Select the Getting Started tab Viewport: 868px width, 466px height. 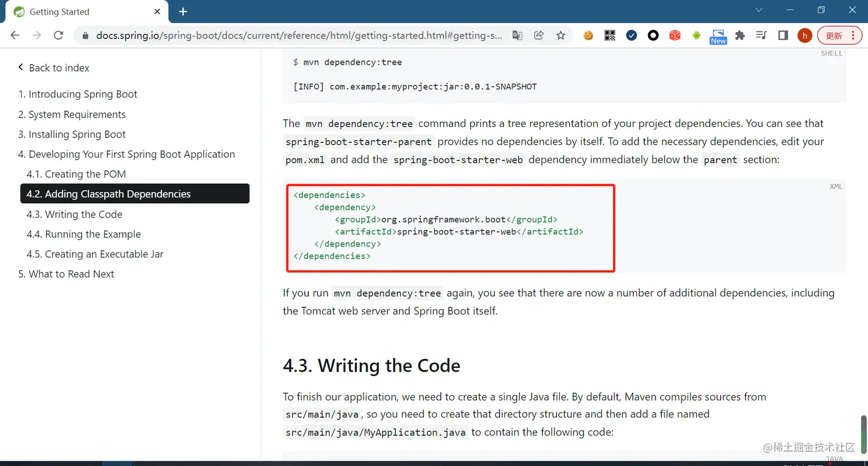(x=87, y=11)
